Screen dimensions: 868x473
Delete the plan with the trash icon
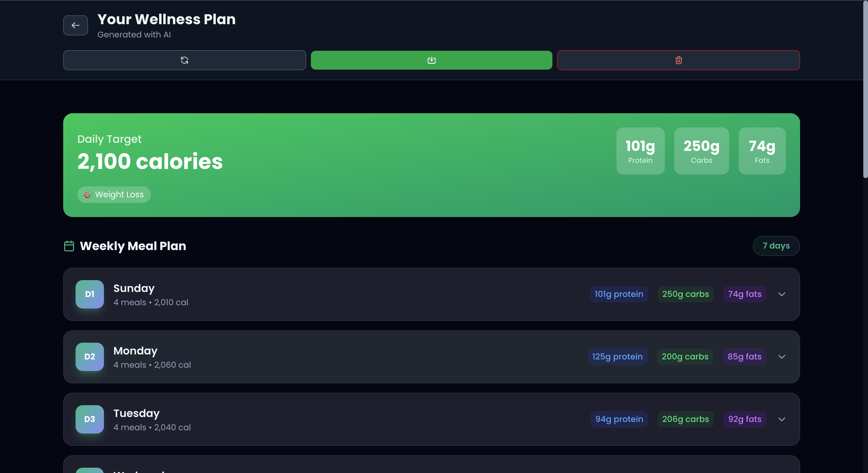click(x=678, y=60)
